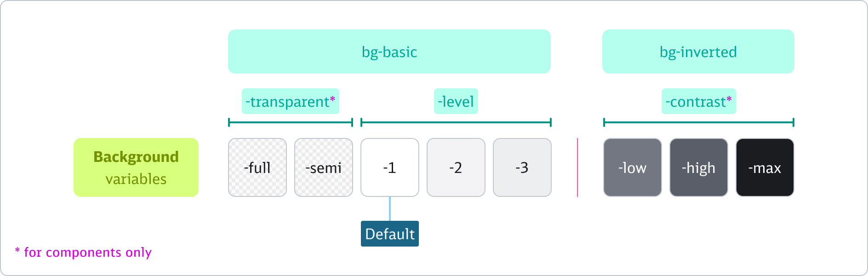Screen dimensions: 868x276
Task: Click the bg-basic header block
Action: pos(389,52)
